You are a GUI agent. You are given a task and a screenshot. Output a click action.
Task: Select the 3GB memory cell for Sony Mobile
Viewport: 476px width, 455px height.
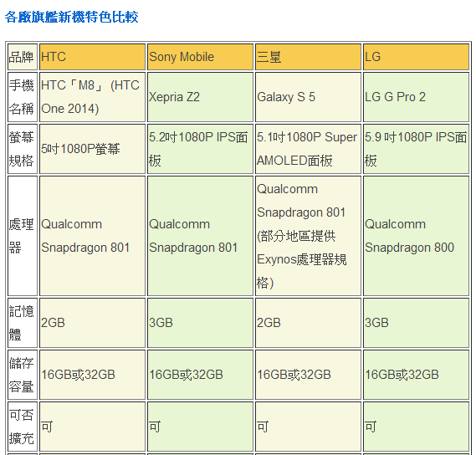tap(201, 323)
